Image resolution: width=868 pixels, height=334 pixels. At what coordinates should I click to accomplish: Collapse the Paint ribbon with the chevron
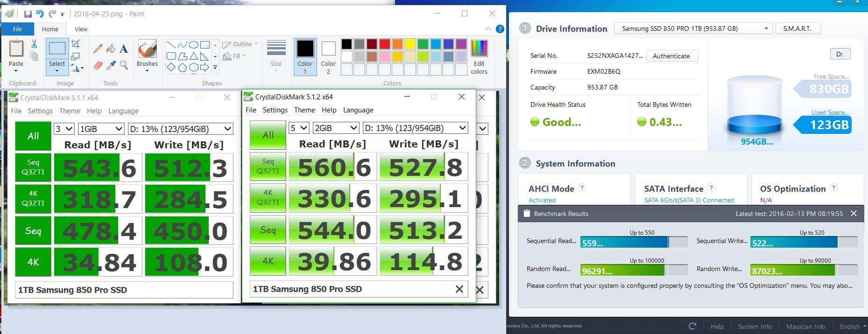point(488,29)
